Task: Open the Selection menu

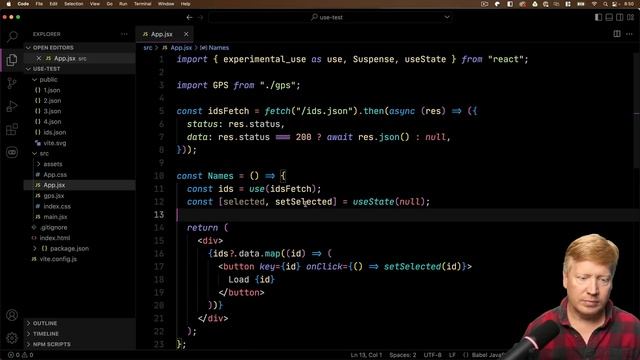Action: pos(74,4)
